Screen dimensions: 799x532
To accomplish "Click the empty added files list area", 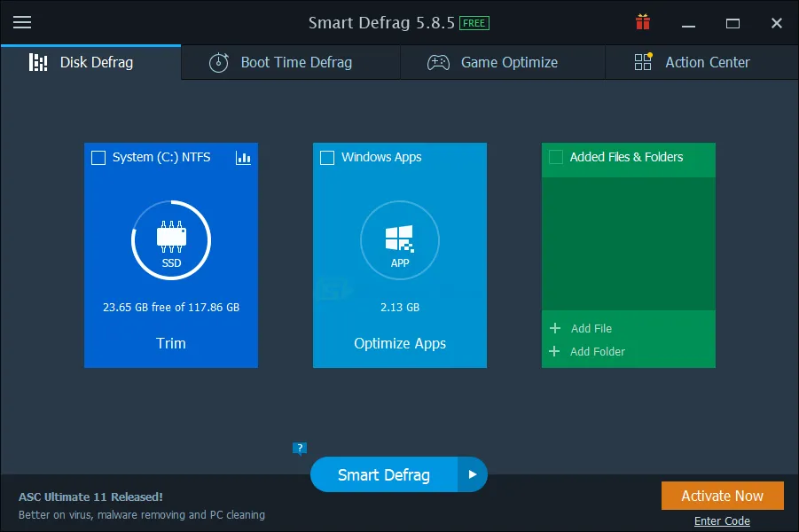I will [629, 244].
